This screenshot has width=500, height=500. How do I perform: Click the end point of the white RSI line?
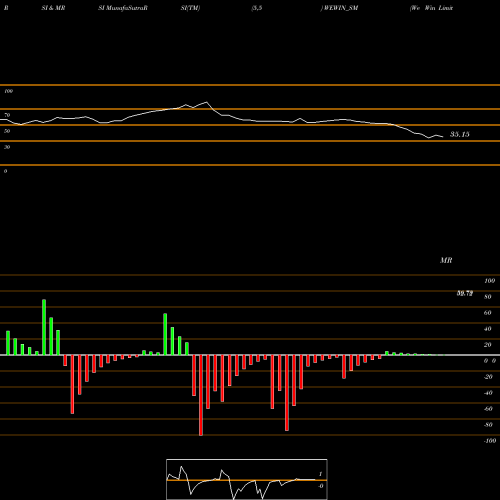[443, 137]
